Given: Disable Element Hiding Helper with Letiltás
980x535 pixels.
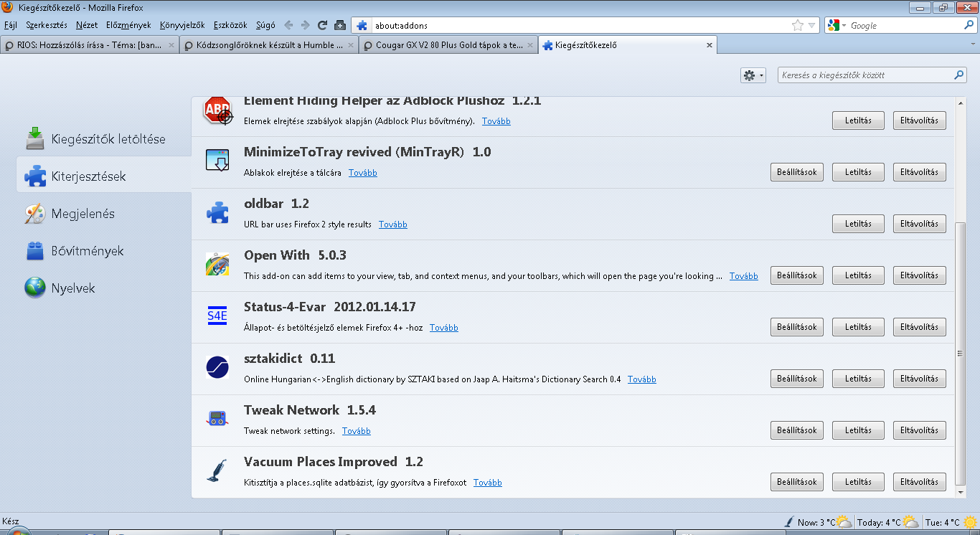Looking at the screenshot, I should (x=858, y=120).
